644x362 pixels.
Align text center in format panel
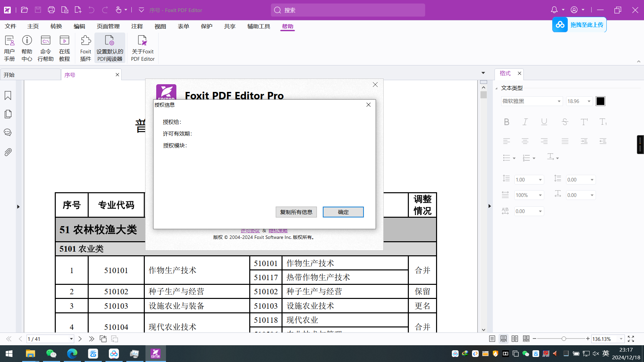[525, 141]
